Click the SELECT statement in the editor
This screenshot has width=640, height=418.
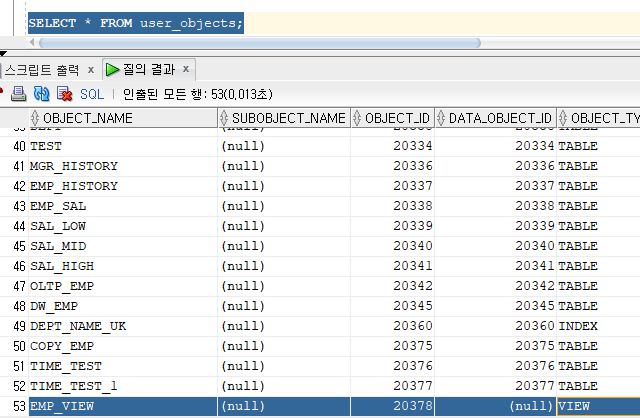coord(136,23)
